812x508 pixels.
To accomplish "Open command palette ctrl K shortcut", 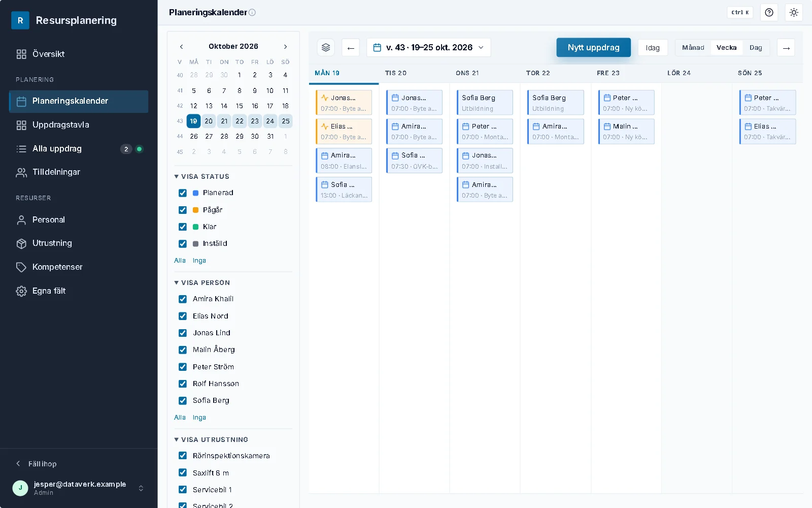I will (x=740, y=12).
